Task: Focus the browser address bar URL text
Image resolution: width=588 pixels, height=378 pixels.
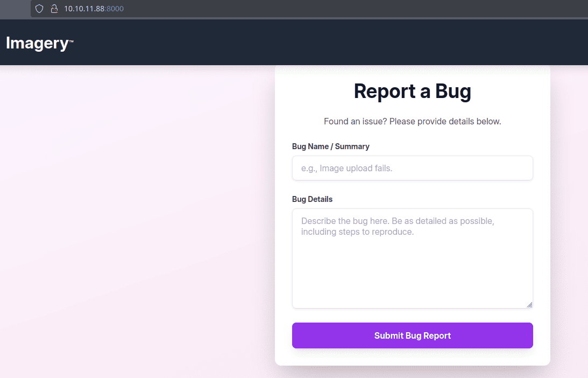Action: point(84,9)
